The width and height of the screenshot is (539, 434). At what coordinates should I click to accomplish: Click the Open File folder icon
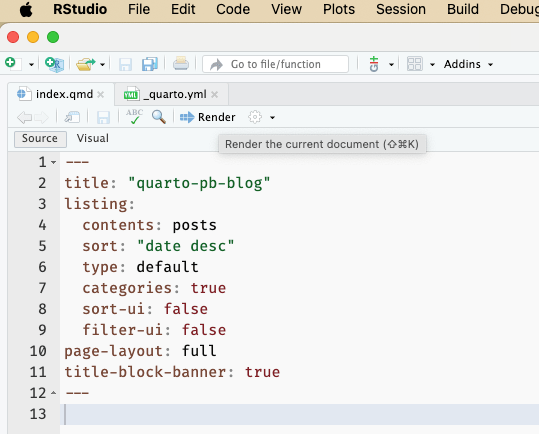86,64
